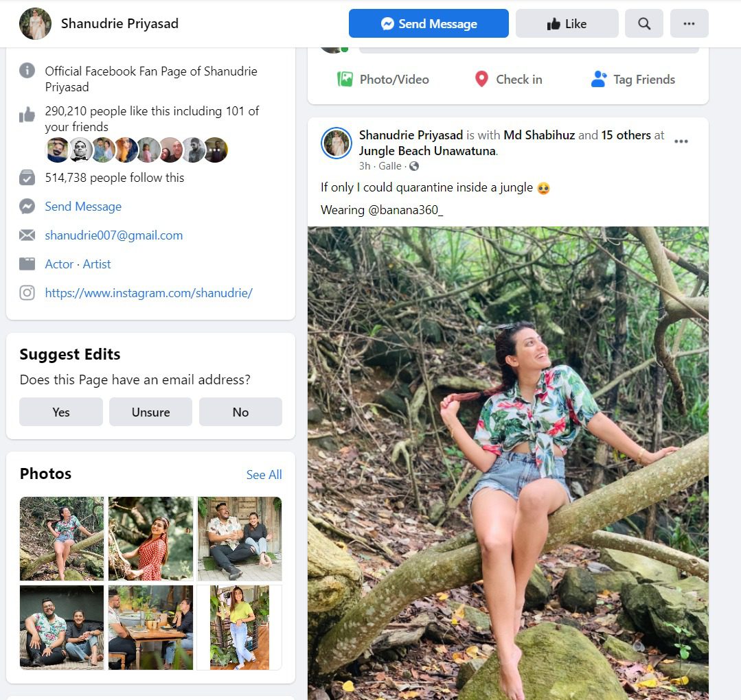This screenshot has height=700, width=741.
Task: Click See All photos link
Action: point(264,475)
